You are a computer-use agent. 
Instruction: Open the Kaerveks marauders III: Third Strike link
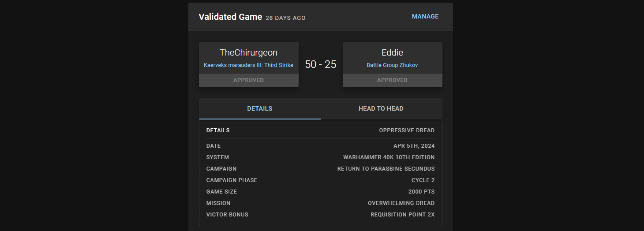point(248,65)
